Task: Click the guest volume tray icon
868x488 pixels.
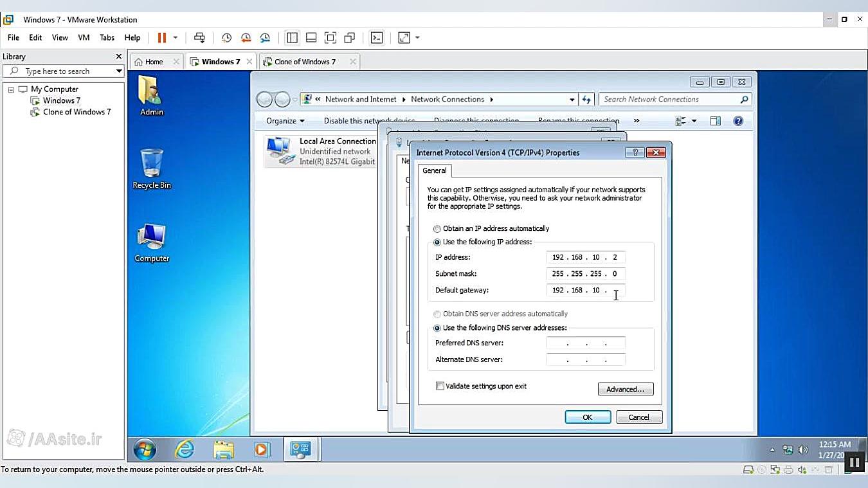Action: pyautogui.click(x=802, y=450)
